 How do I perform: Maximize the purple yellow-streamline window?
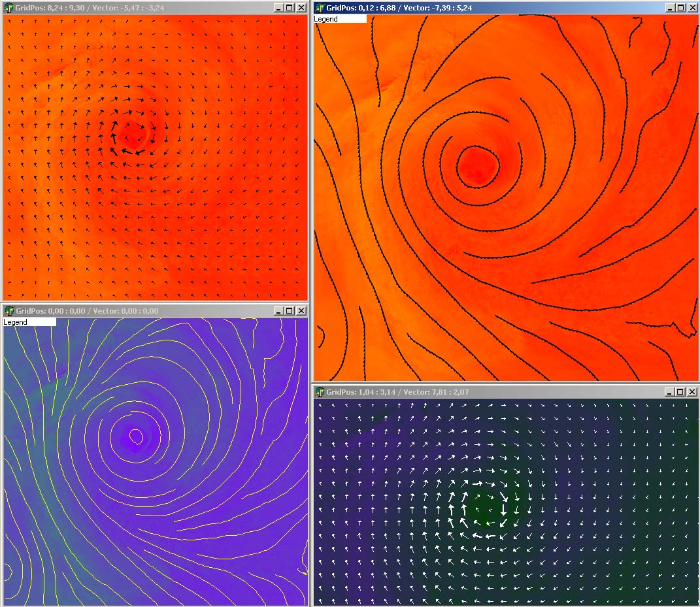point(290,311)
